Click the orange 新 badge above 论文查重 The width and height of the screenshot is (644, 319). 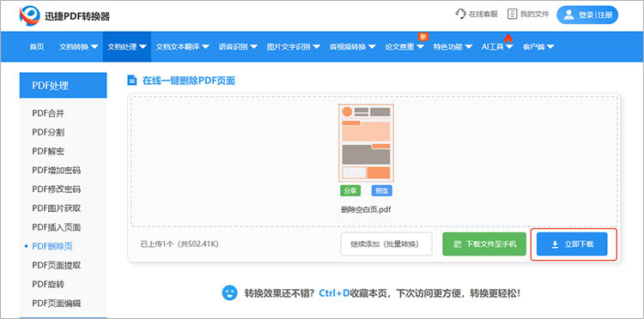(x=423, y=37)
